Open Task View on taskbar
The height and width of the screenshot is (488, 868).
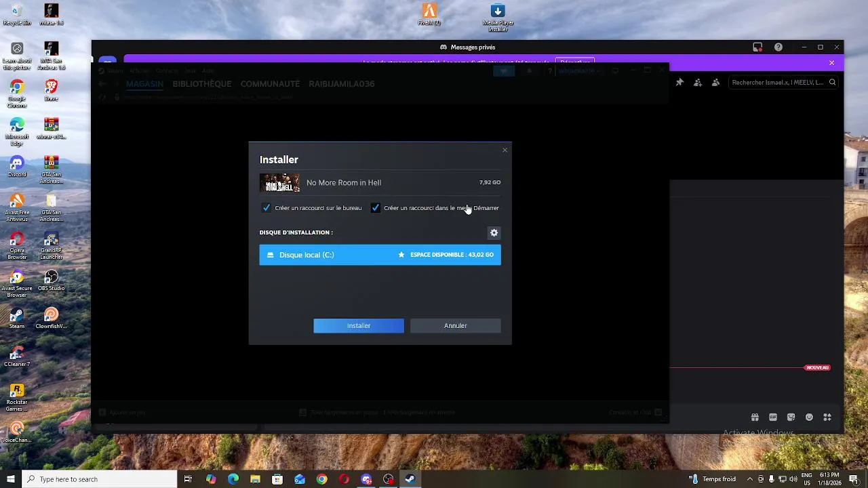(188, 479)
